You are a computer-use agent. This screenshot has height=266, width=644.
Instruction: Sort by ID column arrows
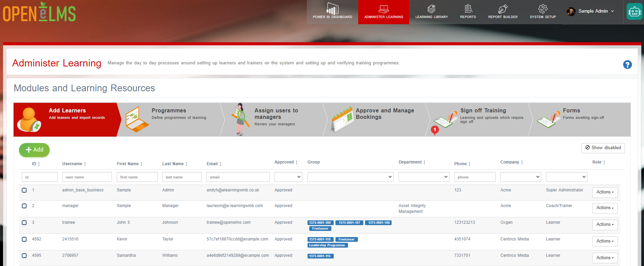(x=39, y=164)
